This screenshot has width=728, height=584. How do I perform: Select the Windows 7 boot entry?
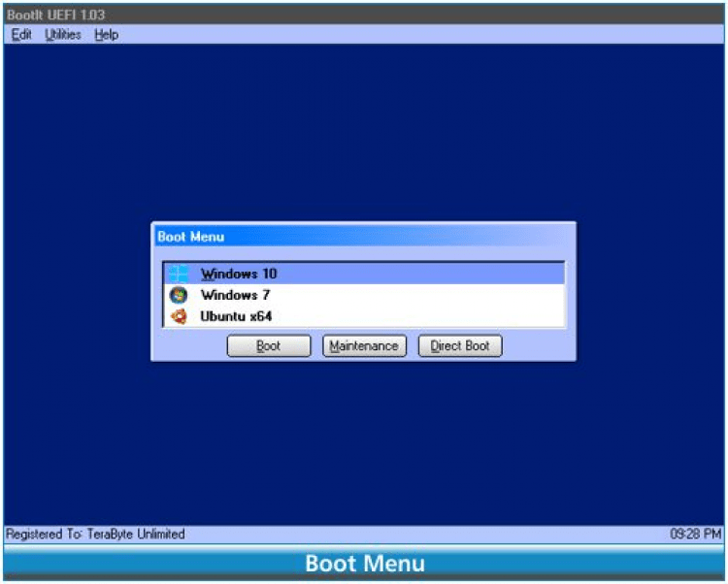(364, 295)
